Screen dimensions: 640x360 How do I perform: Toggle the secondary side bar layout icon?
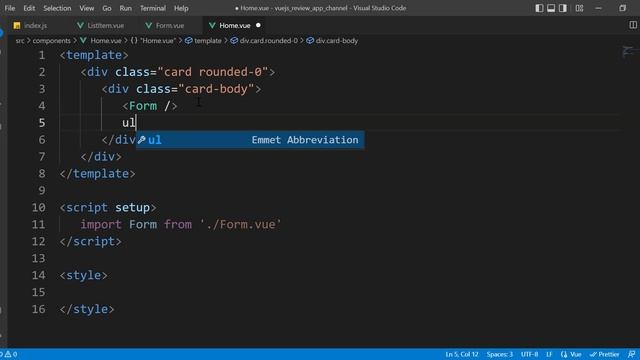[x=563, y=8]
